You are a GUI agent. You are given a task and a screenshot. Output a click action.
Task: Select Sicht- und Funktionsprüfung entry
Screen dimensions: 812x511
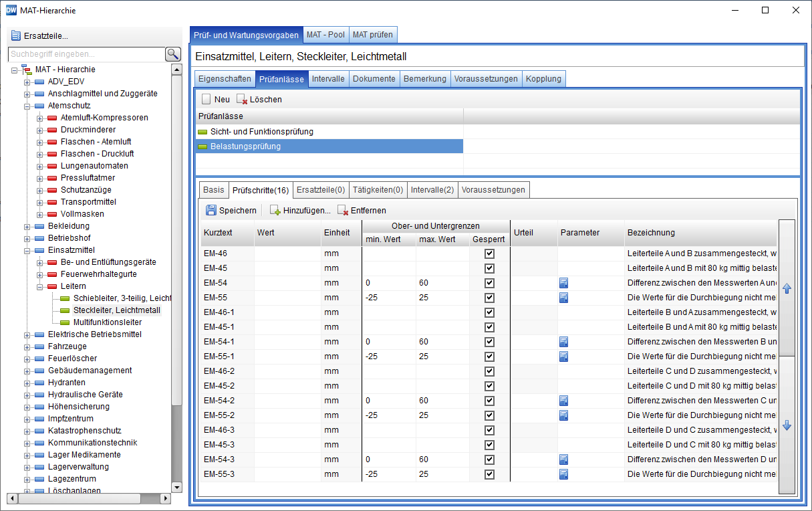tap(261, 132)
